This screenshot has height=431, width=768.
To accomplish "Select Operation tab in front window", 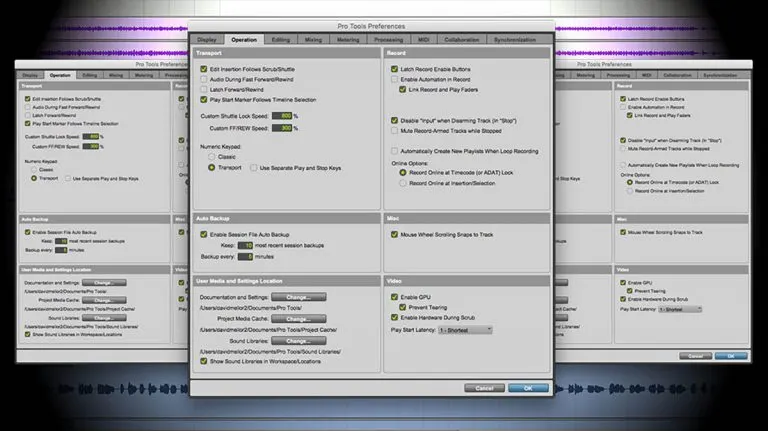I will (x=244, y=40).
